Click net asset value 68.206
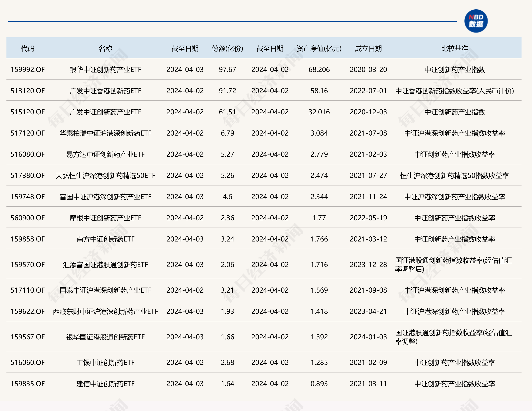The width and height of the screenshot is (532, 411). (319, 70)
